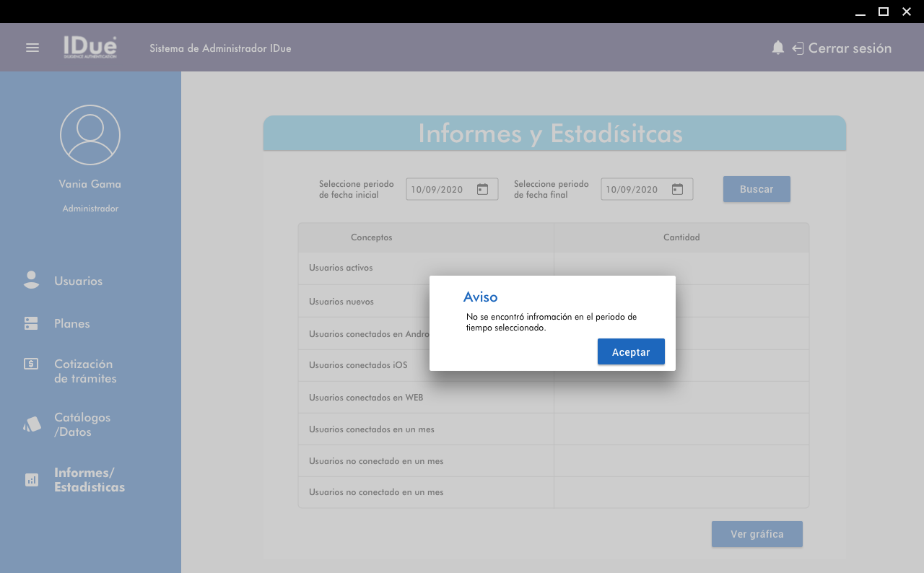This screenshot has height=573, width=924.
Task: Click the Buscar button
Action: click(x=757, y=189)
